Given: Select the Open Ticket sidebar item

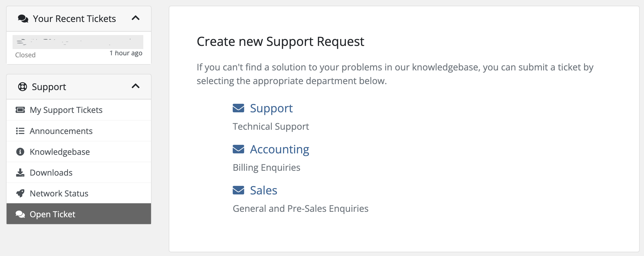Looking at the screenshot, I should coord(53,214).
